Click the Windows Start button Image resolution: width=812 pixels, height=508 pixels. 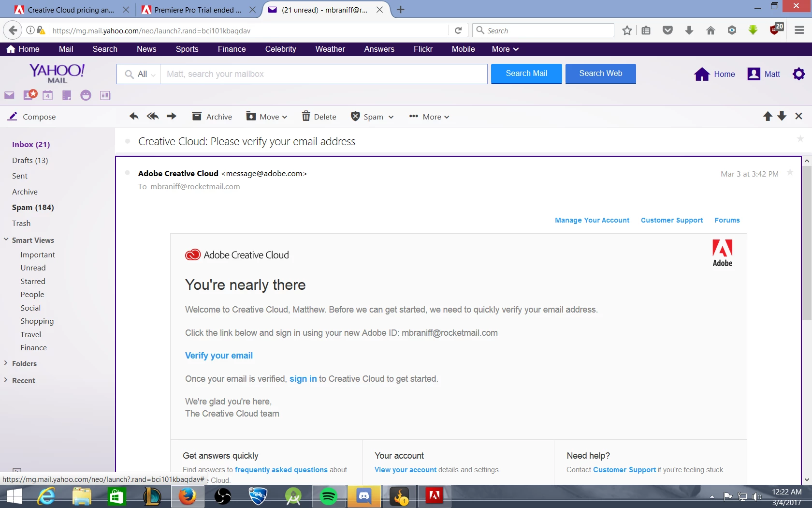tap(14, 496)
